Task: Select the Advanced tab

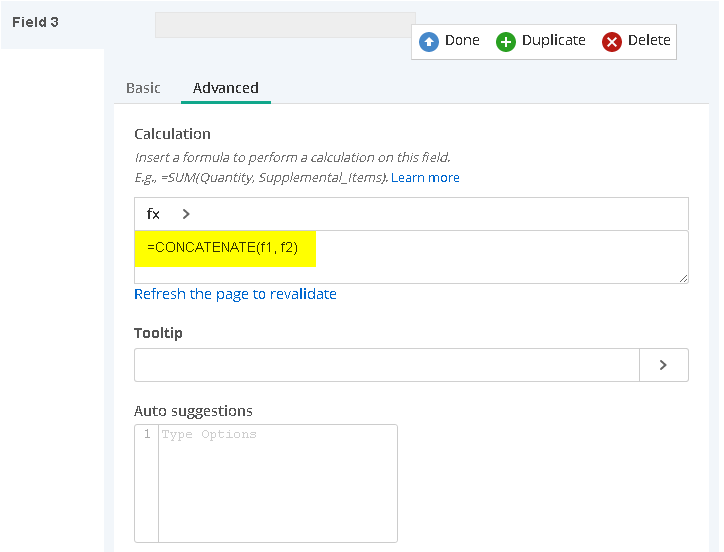Action: click(226, 88)
